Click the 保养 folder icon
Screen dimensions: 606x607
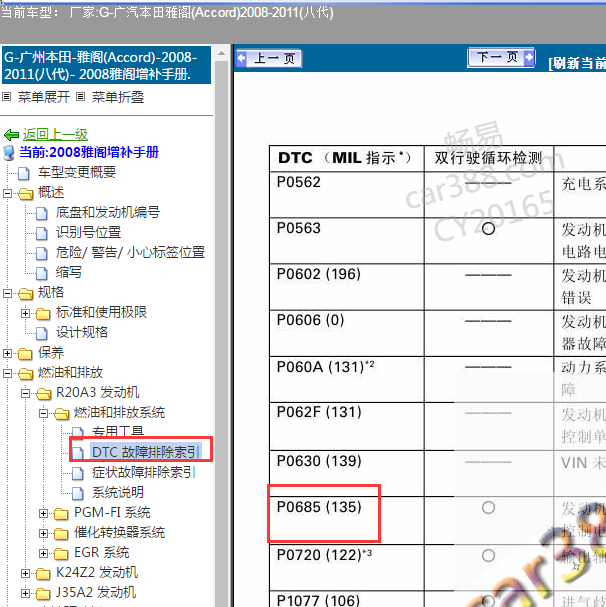(26, 353)
